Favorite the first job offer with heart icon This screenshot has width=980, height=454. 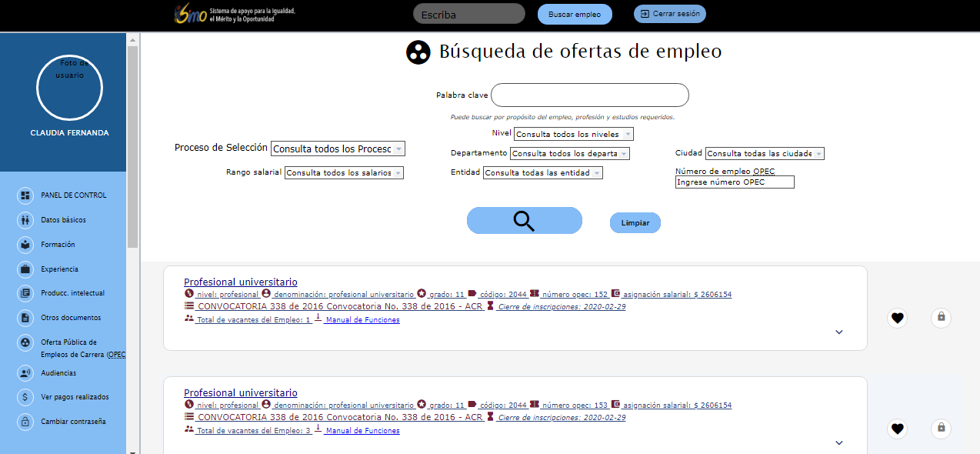(x=897, y=318)
